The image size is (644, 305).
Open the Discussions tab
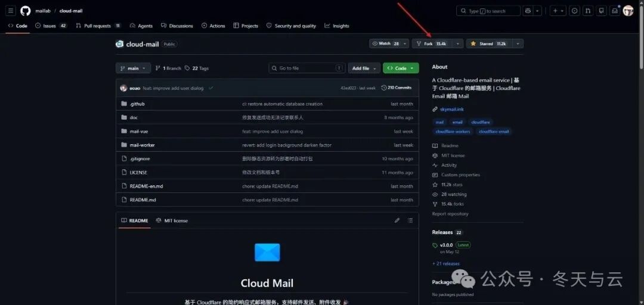pyautogui.click(x=177, y=26)
